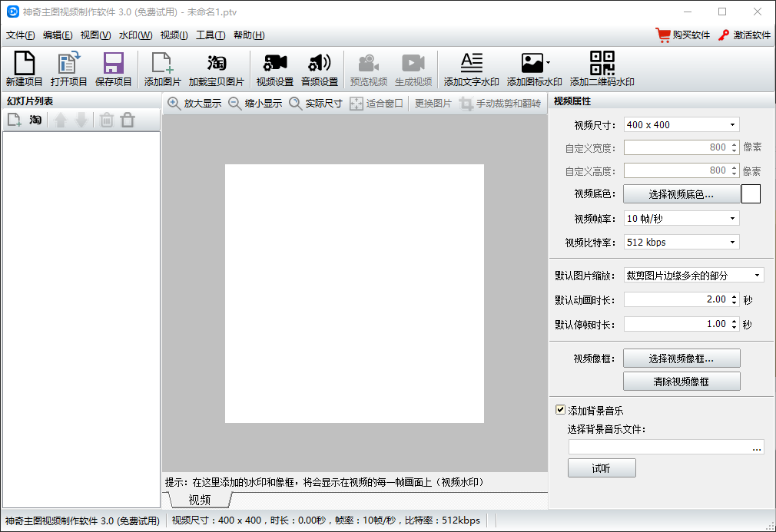
Task: Open a project with 打开项目
Action: [69, 69]
